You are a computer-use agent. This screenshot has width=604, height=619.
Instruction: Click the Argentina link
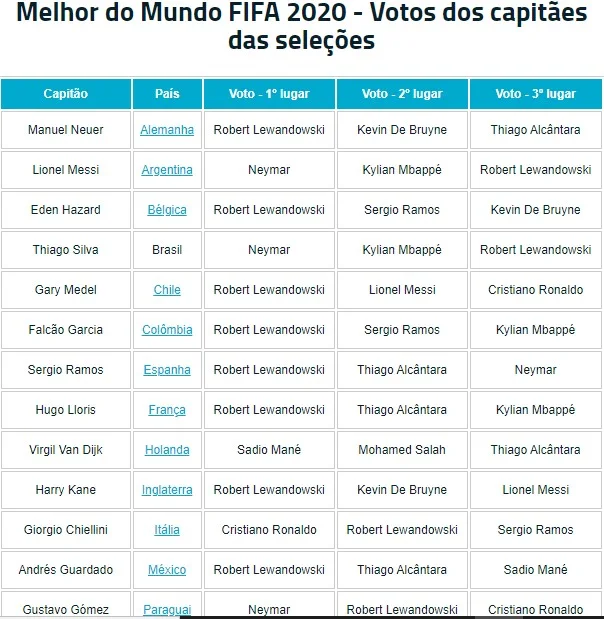[x=167, y=170]
